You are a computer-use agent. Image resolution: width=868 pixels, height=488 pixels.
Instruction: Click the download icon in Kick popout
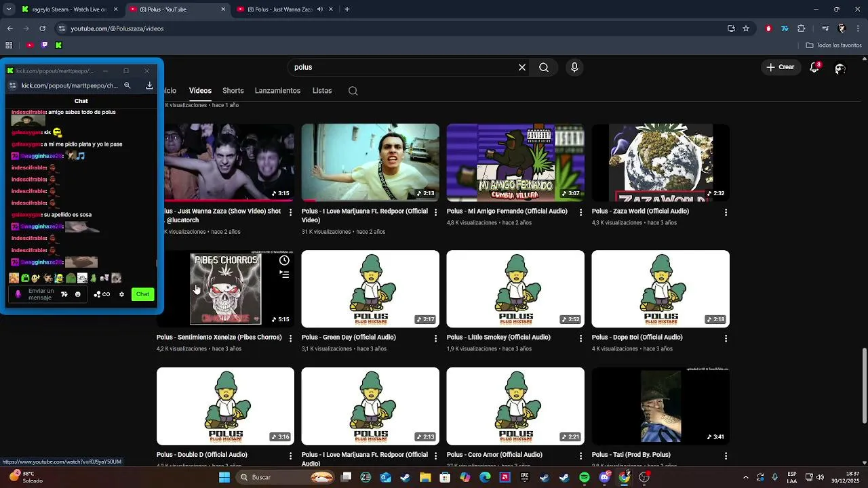pos(149,85)
